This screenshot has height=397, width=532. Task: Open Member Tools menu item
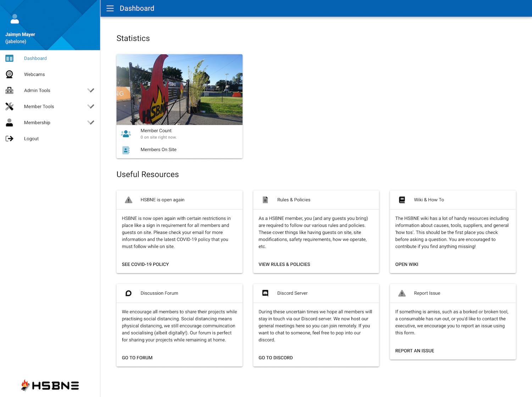tap(50, 106)
